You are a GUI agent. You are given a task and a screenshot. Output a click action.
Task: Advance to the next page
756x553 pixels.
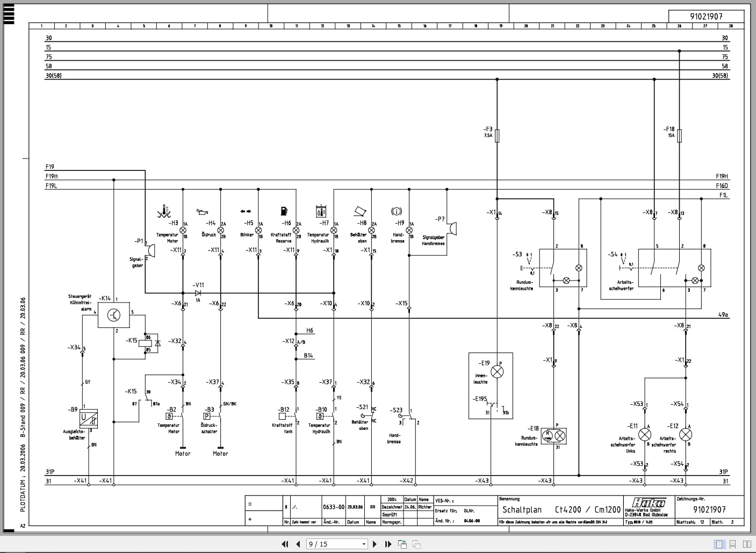(375, 544)
